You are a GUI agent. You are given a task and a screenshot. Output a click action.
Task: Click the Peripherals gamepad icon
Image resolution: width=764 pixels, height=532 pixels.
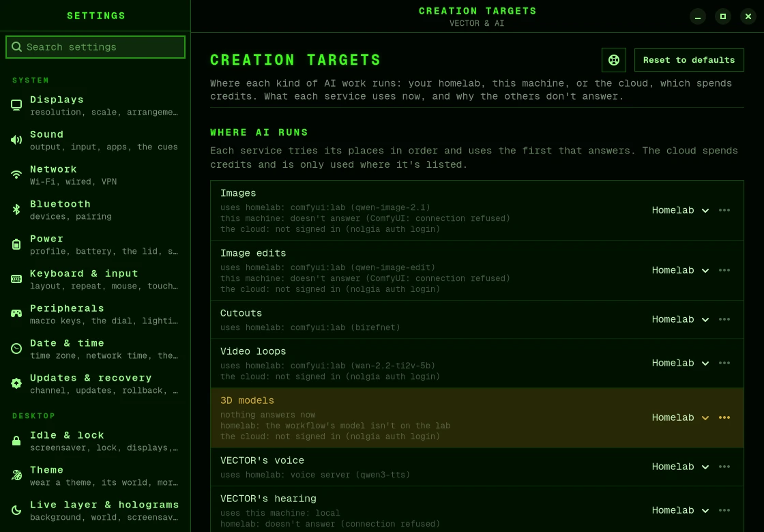[x=16, y=314]
